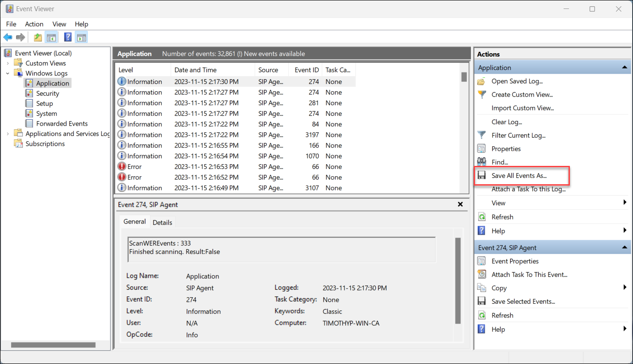Viewport: 633px width, 364px height.
Task: Click the Open Saved Log folder icon
Action: click(482, 81)
